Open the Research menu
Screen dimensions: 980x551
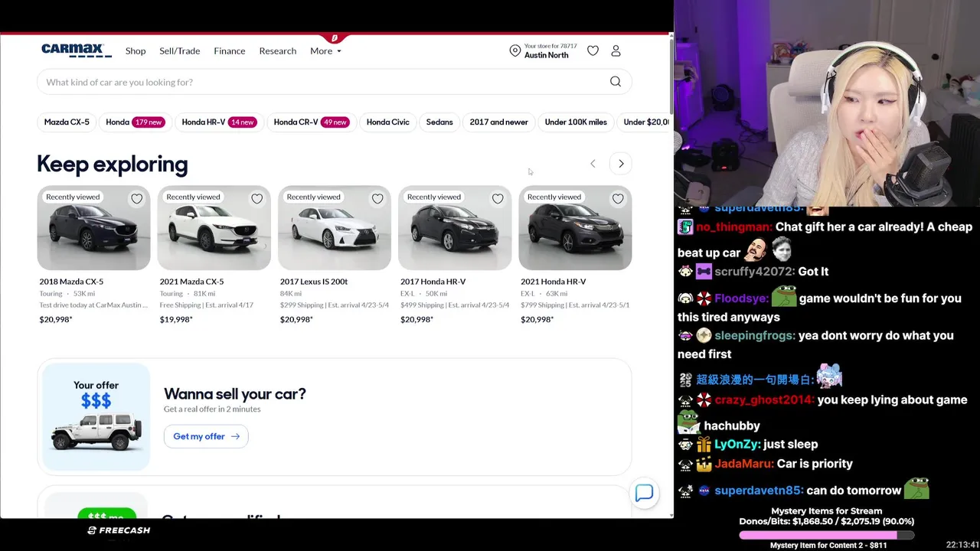point(277,51)
